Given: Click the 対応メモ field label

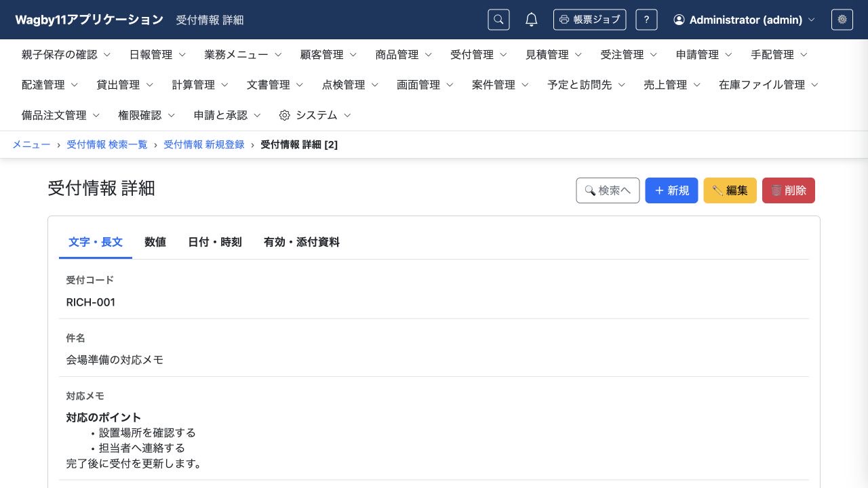Looking at the screenshot, I should (85, 396).
